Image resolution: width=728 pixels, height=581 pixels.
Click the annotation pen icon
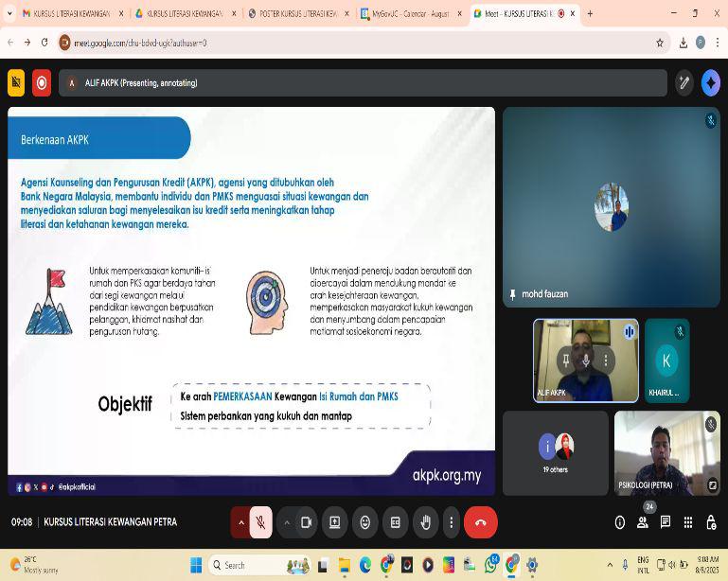pos(684,83)
